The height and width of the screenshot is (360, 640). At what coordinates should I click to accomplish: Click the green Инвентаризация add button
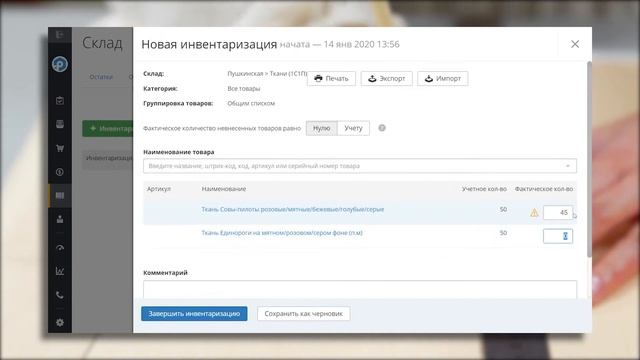pyautogui.click(x=108, y=128)
